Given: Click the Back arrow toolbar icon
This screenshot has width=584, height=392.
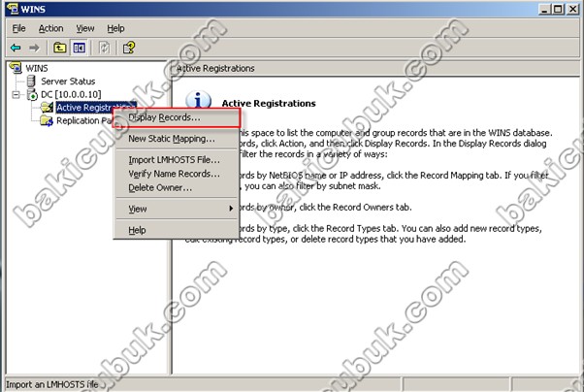Looking at the screenshot, I should pos(16,48).
